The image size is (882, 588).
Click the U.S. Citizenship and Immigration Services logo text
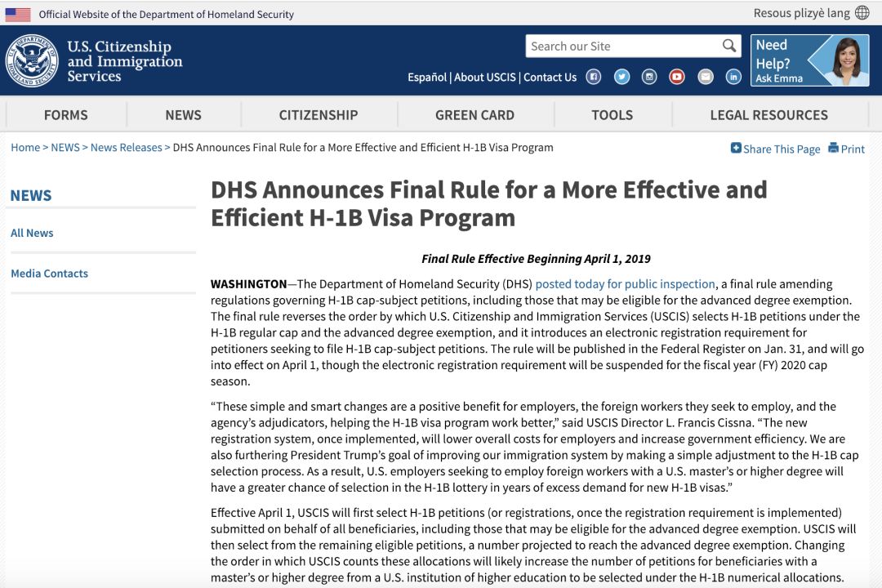click(x=125, y=60)
